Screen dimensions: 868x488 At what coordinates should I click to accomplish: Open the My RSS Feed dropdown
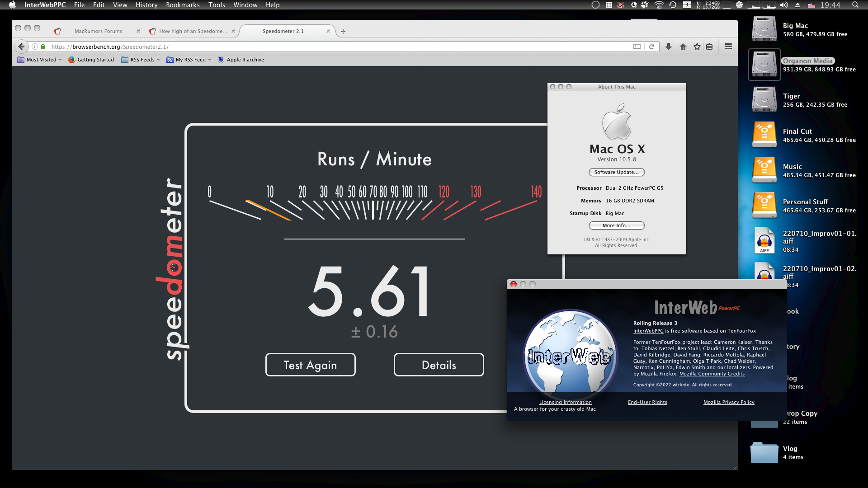209,60
